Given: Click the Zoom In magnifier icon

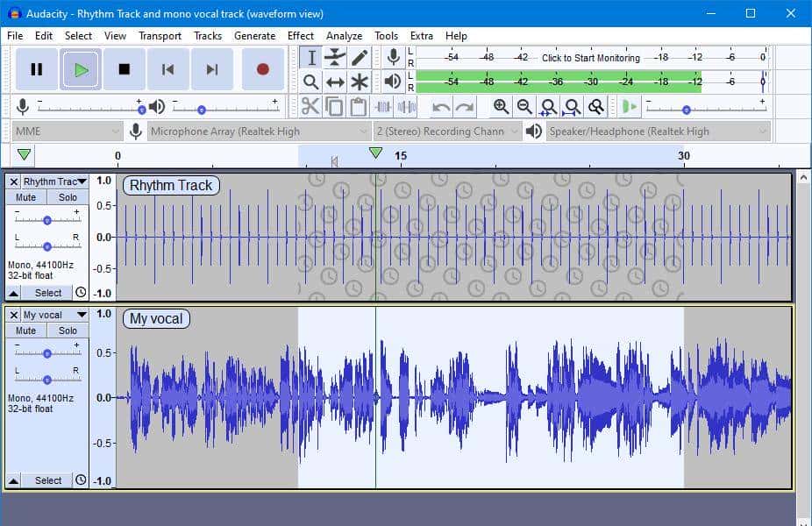Looking at the screenshot, I should coord(501,106).
